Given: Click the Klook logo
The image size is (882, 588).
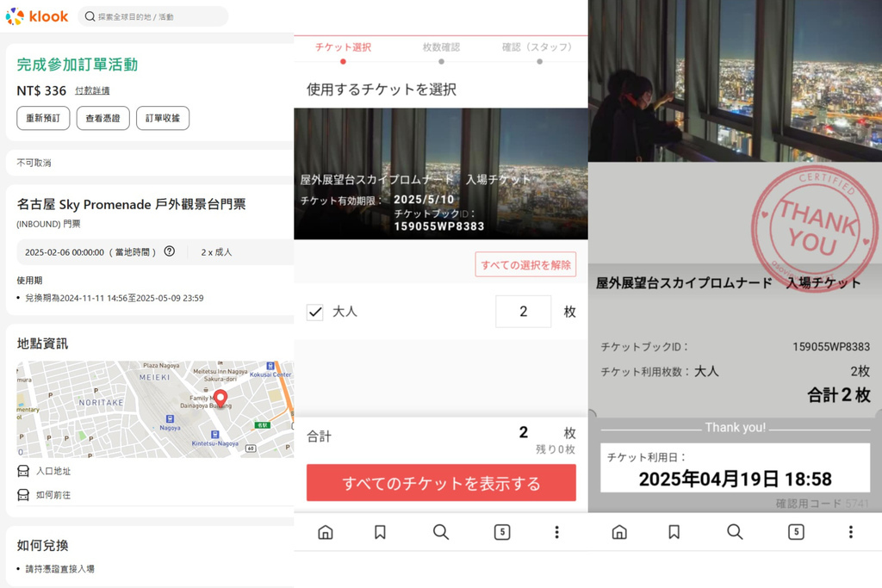Looking at the screenshot, I should [x=37, y=16].
